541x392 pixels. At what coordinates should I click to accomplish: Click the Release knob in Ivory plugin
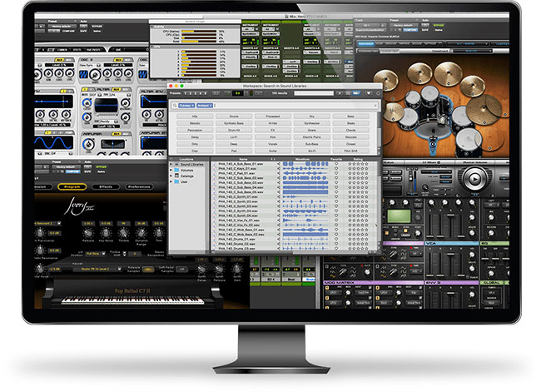88,234
